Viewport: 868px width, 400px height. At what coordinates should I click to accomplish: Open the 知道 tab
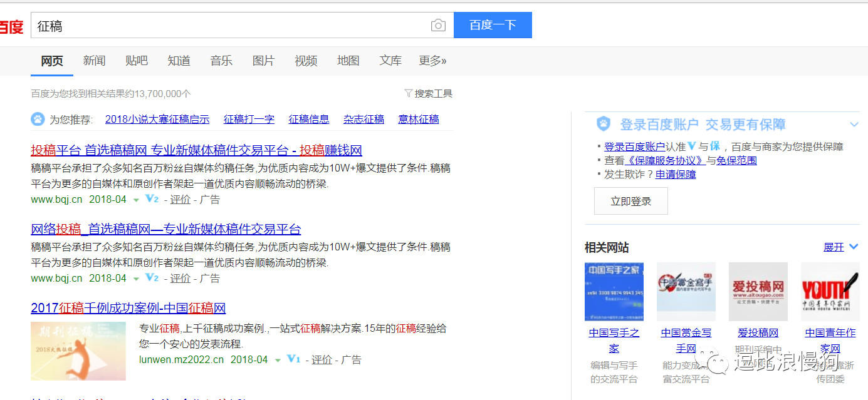179,61
